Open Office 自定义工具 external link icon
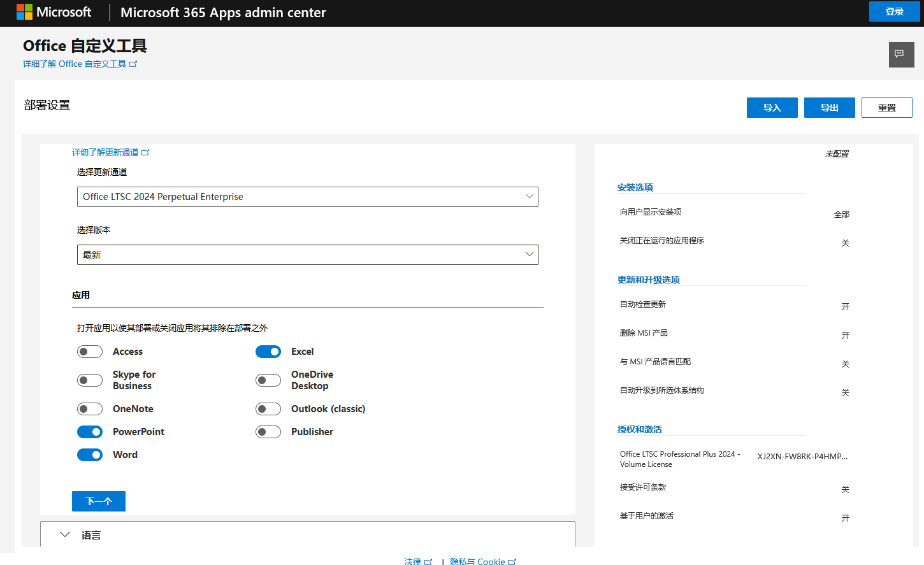The height and width of the screenshot is (565, 924). click(133, 64)
